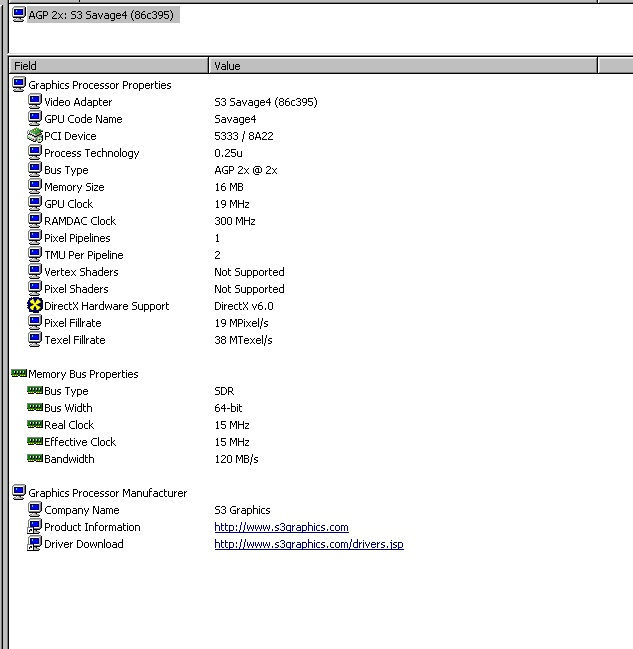Click the Vertex Shaders row icon

point(35,272)
